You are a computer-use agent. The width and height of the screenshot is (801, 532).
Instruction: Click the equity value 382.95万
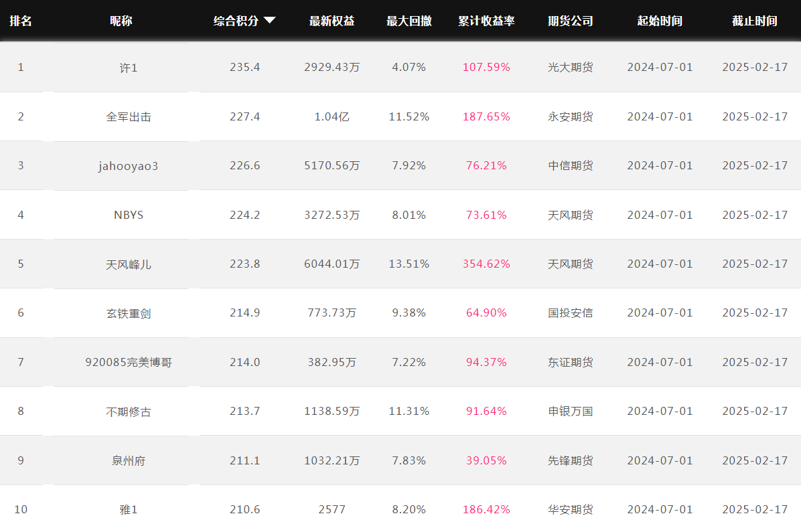coord(332,363)
